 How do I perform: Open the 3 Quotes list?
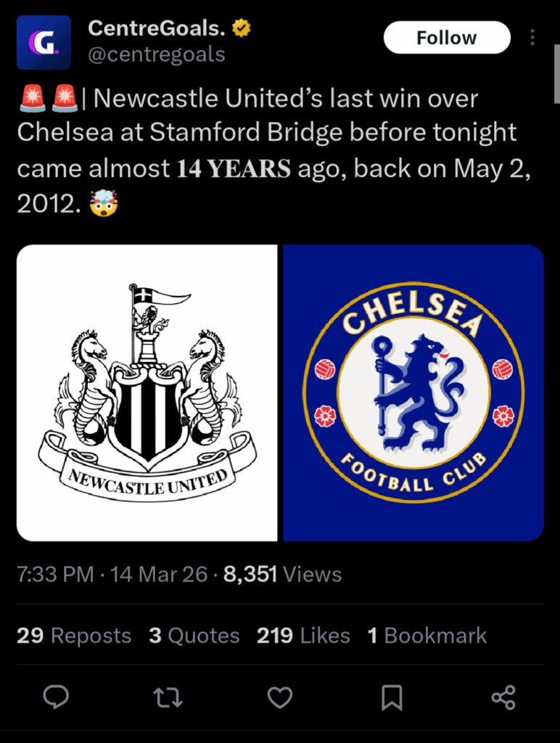[x=193, y=636]
